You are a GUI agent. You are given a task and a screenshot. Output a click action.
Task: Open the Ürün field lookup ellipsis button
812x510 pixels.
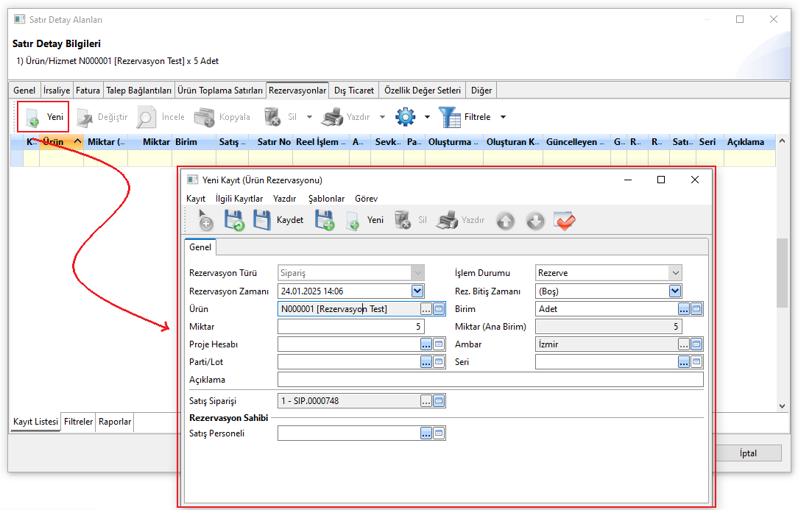point(426,309)
